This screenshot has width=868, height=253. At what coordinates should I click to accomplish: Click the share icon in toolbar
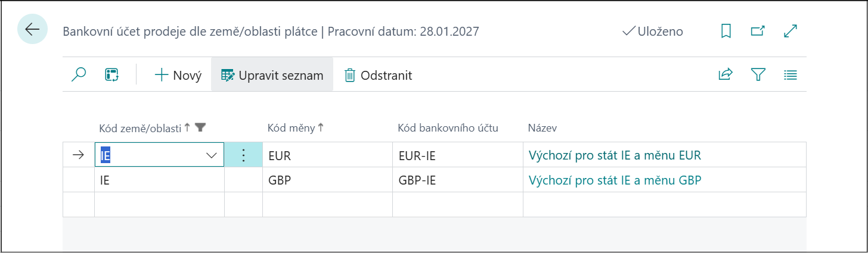(726, 74)
